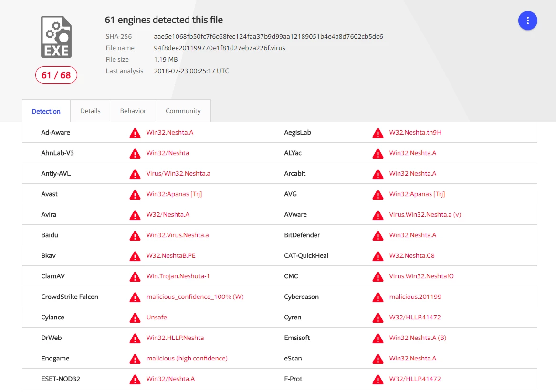
Task: Click the warning icon in Cyren row
Action: click(378, 318)
